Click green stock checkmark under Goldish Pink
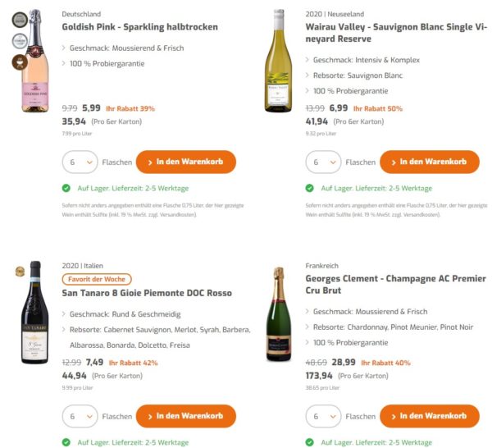 66,188
